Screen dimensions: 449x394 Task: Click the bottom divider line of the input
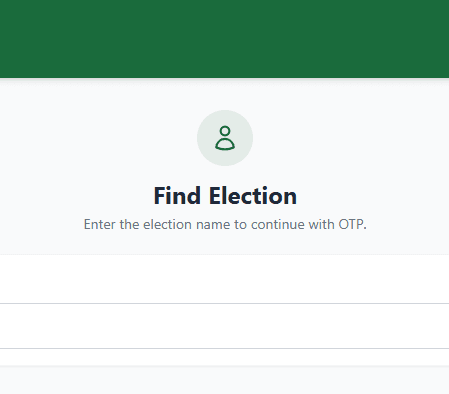(224, 348)
